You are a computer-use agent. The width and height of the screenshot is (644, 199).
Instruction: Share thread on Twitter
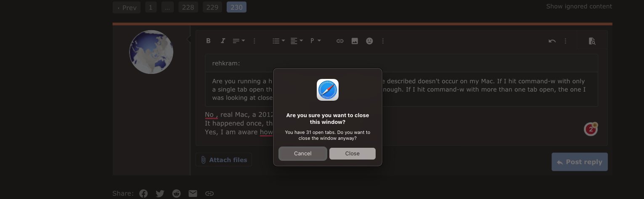coord(160,194)
